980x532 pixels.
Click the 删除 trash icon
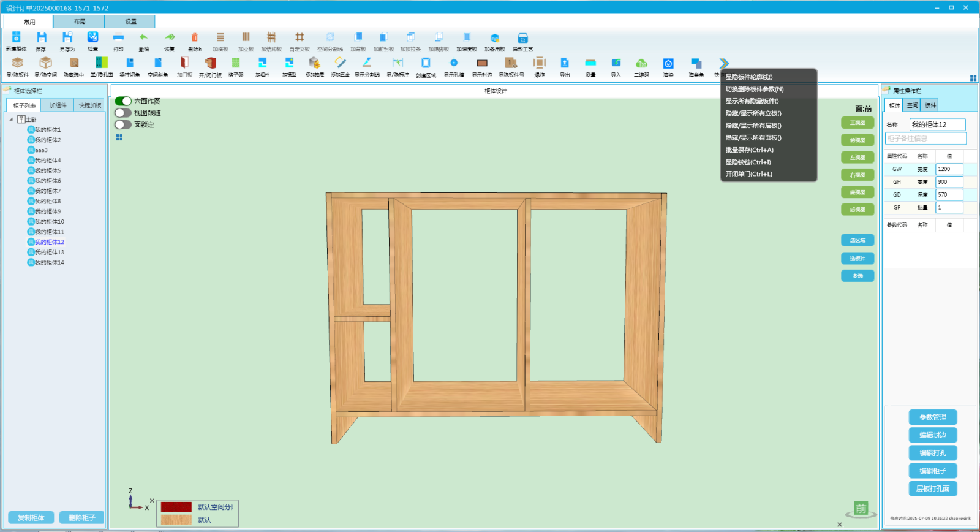tap(195, 38)
